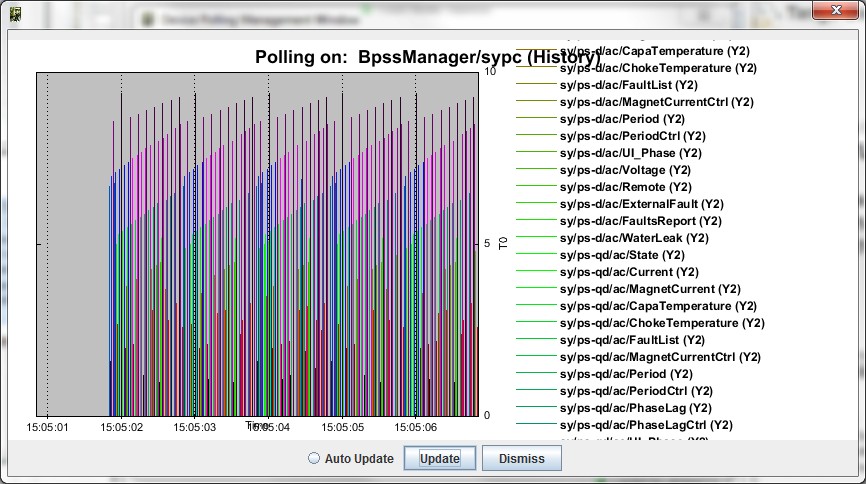Click inside the polling history chart area
Screen dimensions: 866x484
257,244
